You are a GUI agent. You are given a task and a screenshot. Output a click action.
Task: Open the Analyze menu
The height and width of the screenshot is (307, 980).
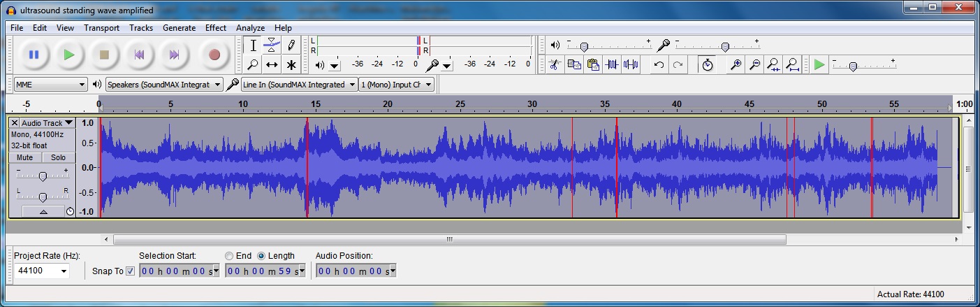point(249,28)
